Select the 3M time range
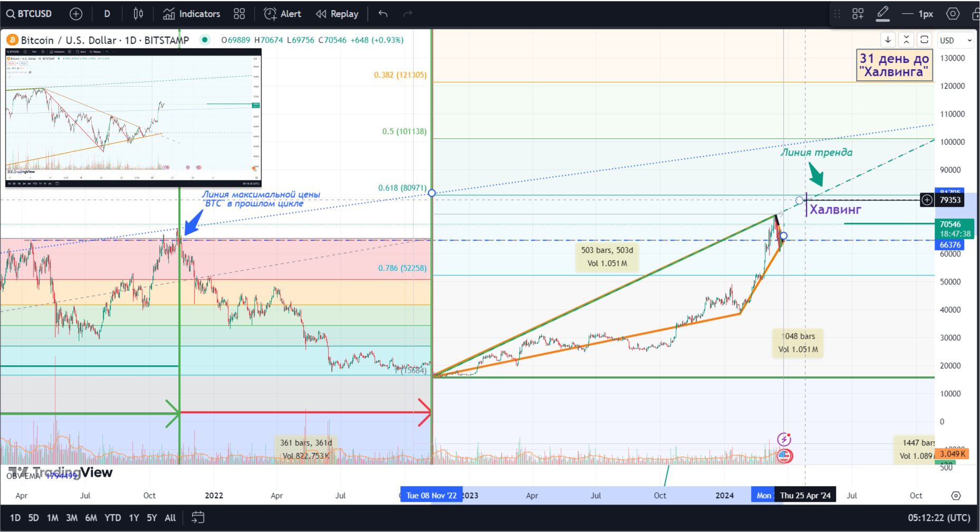This screenshot has width=980, height=532. click(x=72, y=518)
